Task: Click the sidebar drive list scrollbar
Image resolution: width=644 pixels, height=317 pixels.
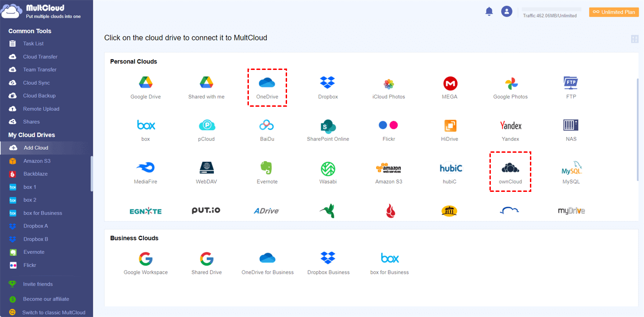Action: click(92, 173)
